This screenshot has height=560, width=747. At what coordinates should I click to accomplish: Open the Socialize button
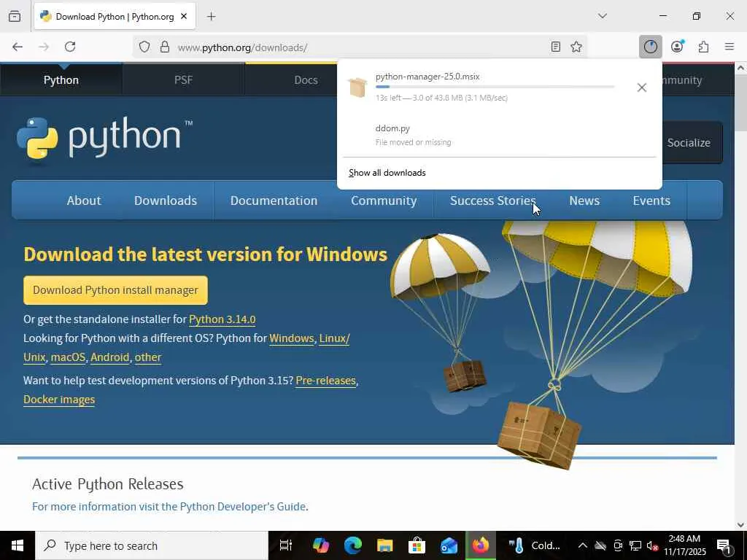click(x=689, y=143)
